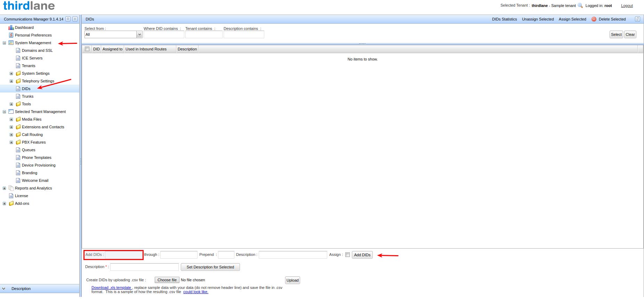The height and width of the screenshot is (299, 644).
Task: Open the Tenants page
Action: coord(29,66)
